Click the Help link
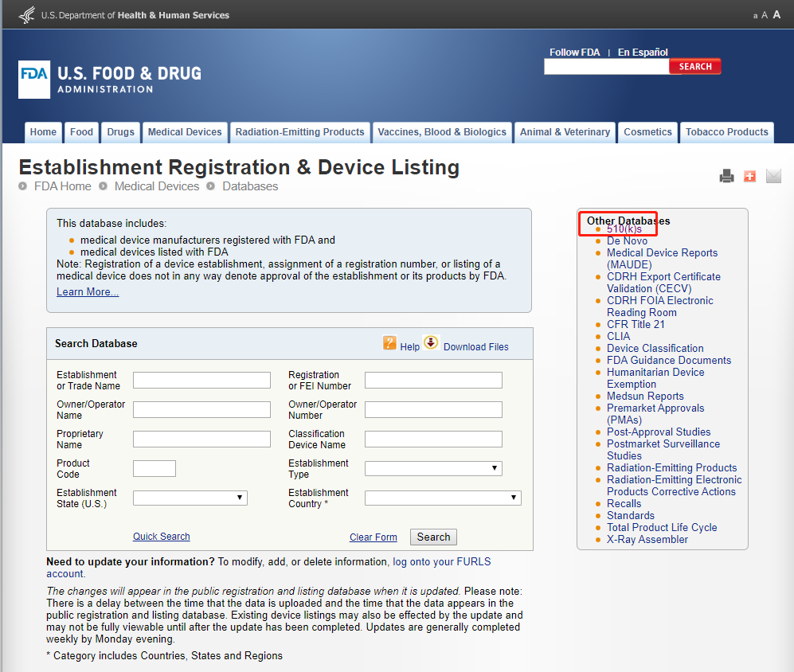Image resolution: width=794 pixels, height=672 pixels. click(409, 347)
